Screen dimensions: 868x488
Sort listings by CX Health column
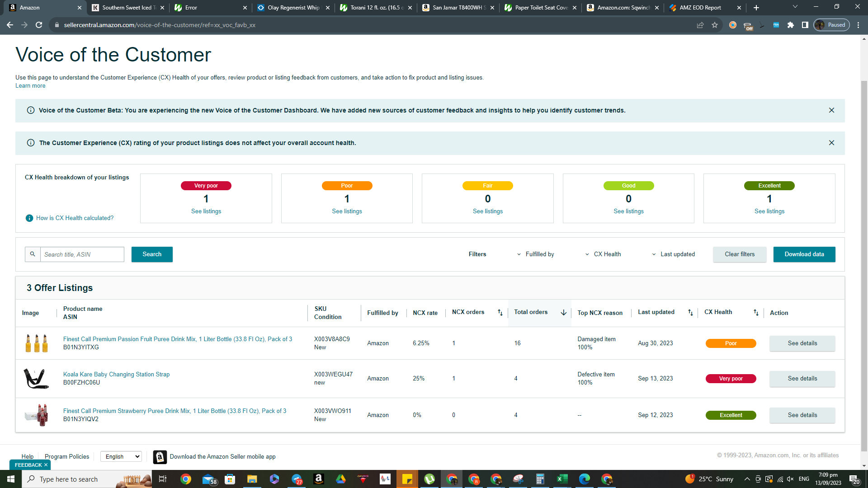tap(756, 313)
